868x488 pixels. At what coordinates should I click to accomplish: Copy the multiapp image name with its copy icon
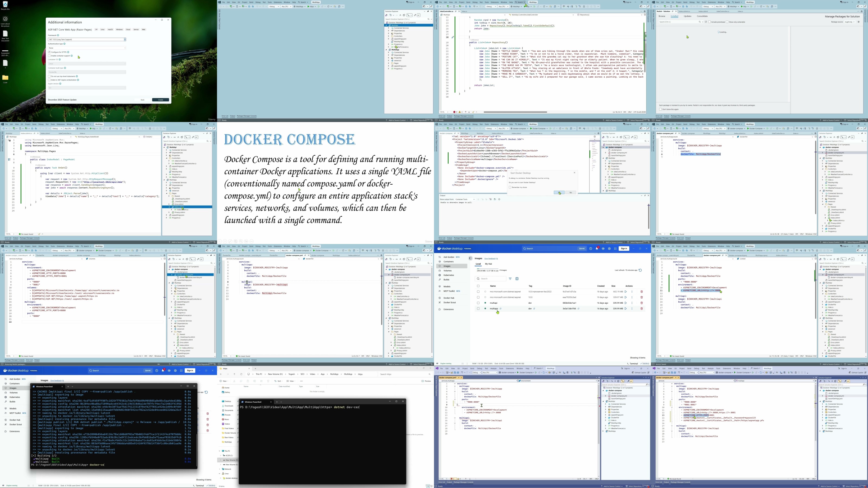(500, 309)
